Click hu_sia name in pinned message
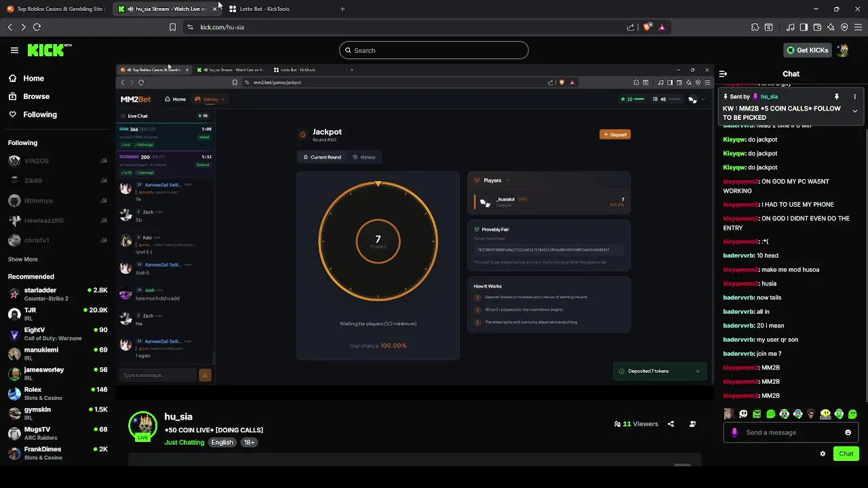868x488 pixels. pos(769,97)
